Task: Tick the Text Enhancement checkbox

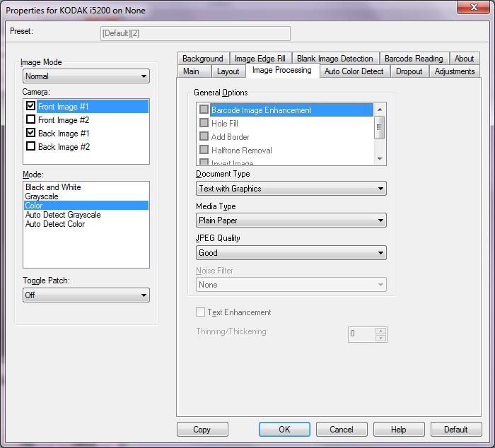Action: coord(200,312)
